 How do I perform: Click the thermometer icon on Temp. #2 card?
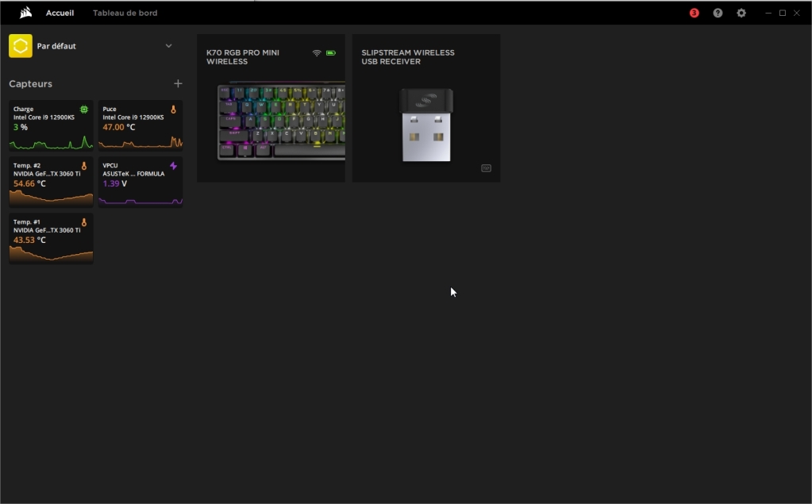(x=84, y=166)
